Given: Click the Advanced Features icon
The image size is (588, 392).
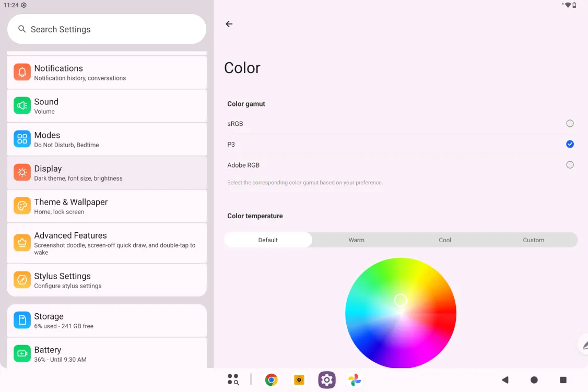Looking at the screenshot, I should click(x=22, y=243).
